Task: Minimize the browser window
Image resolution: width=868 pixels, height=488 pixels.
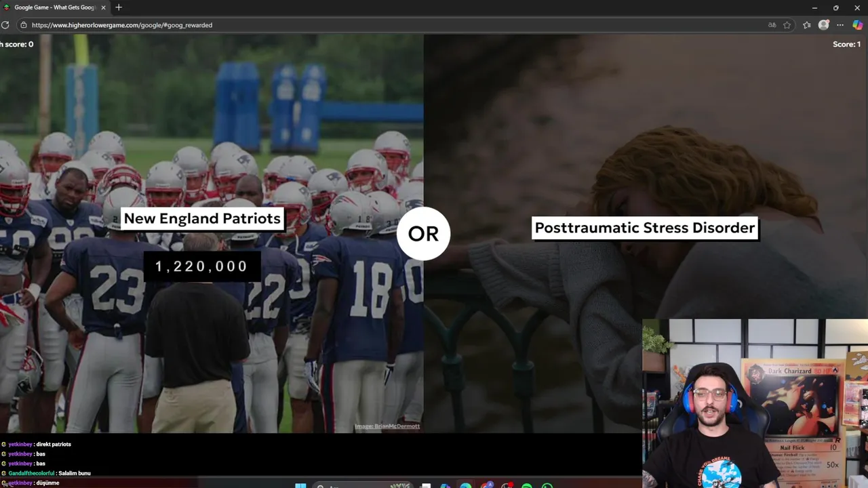Action: (x=814, y=7)
